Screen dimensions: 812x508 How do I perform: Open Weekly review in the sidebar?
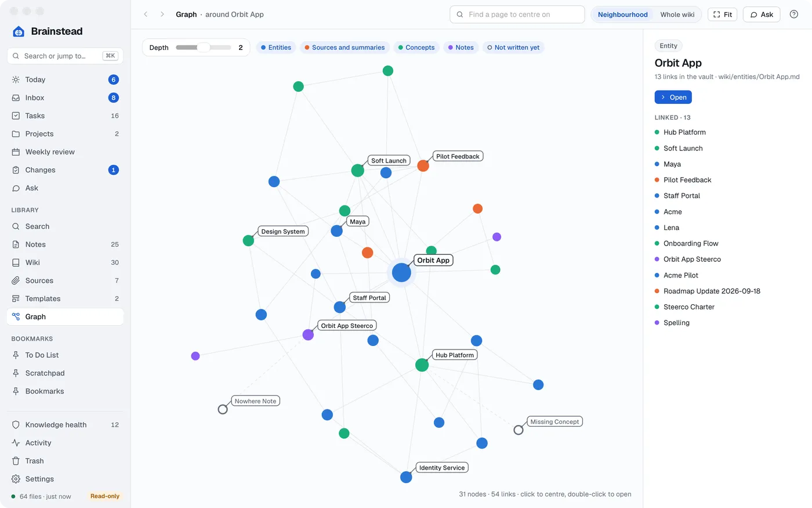pyautogui.click(x=65, y=152)
